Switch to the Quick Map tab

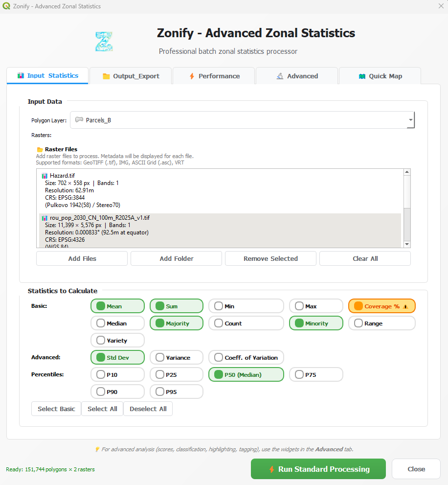pyautogui.click(x=380, y=76)
